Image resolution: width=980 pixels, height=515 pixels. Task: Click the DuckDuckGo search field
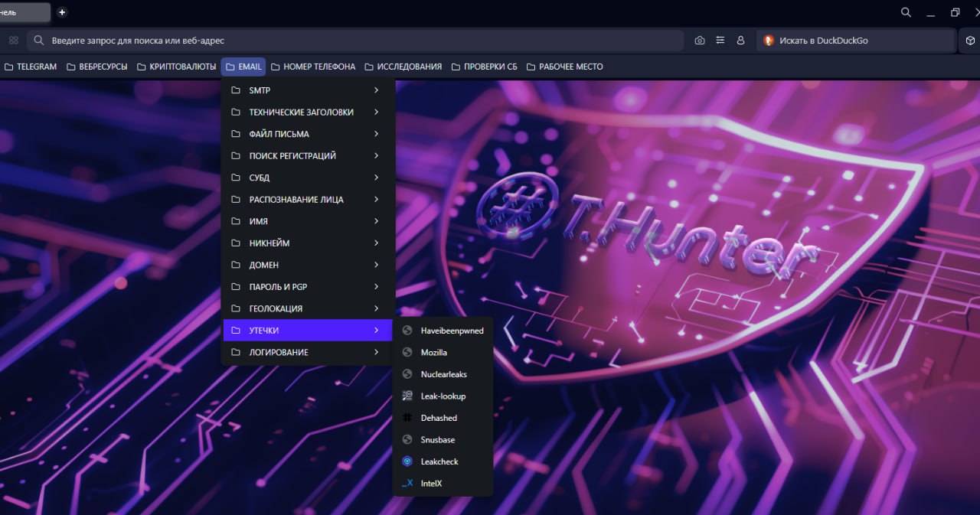pyautogui.click(x=857, y=41)
